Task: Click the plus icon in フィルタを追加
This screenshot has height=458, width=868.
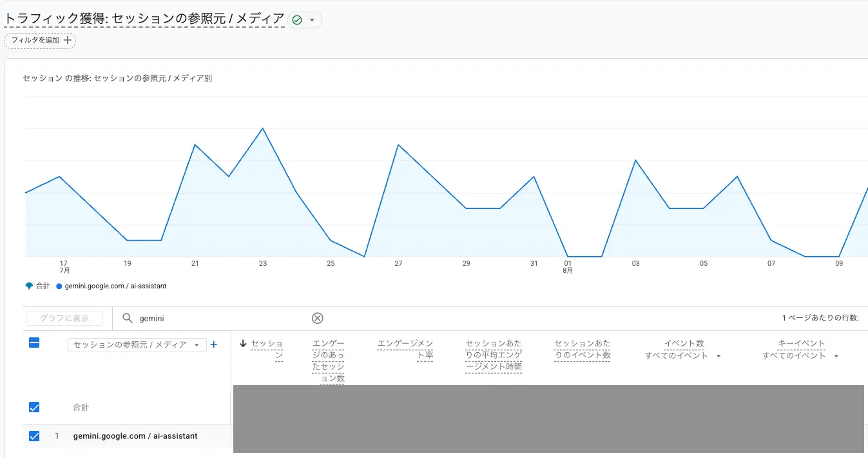Action: click(x=67, y=40)
